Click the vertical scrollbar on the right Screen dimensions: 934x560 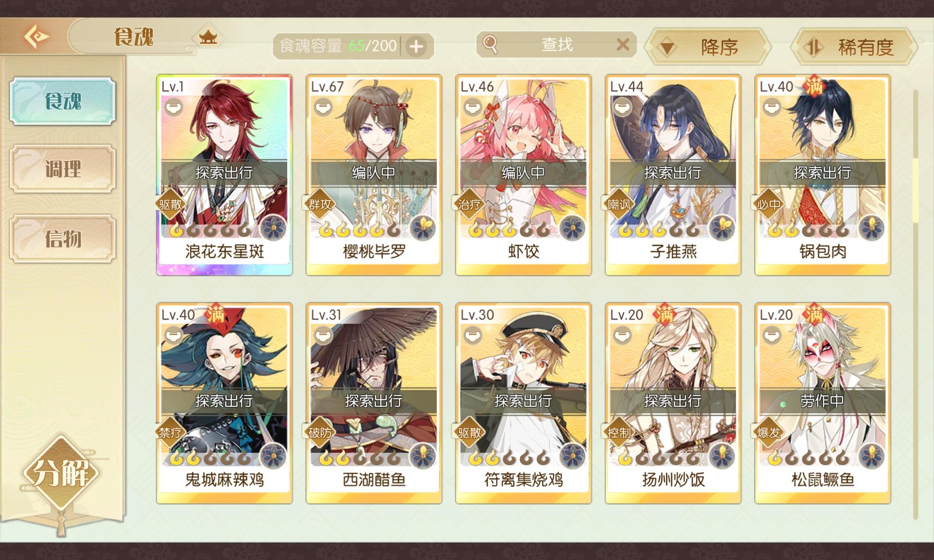point(915,303)
